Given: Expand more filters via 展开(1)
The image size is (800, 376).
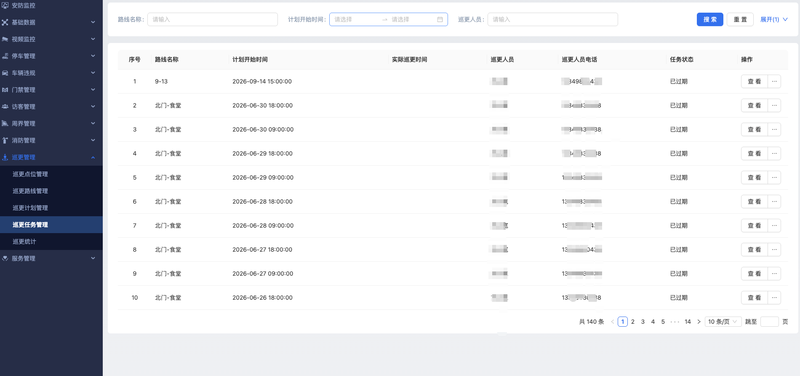Looking at the screenshot, I should click(x=773, y=19).
